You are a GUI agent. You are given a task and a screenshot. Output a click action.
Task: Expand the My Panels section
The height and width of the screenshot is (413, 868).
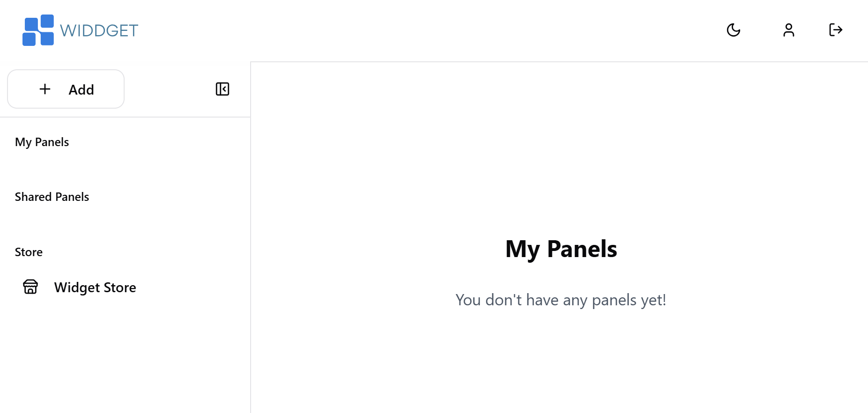coord(42,142)
